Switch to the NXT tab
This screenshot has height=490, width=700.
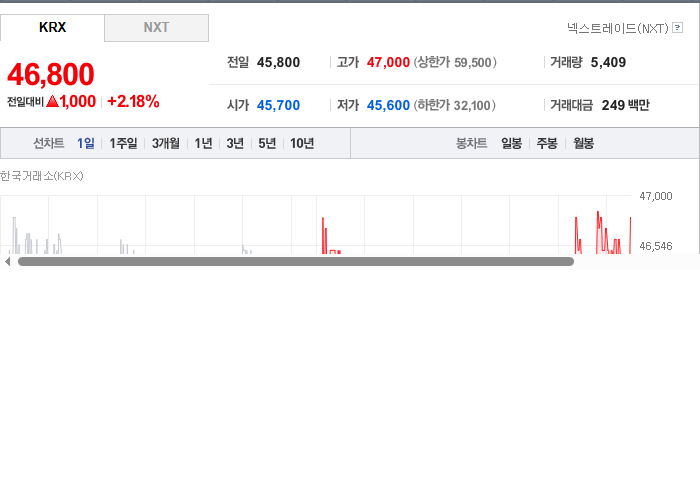pyautogui.click(x=156, y=28)
